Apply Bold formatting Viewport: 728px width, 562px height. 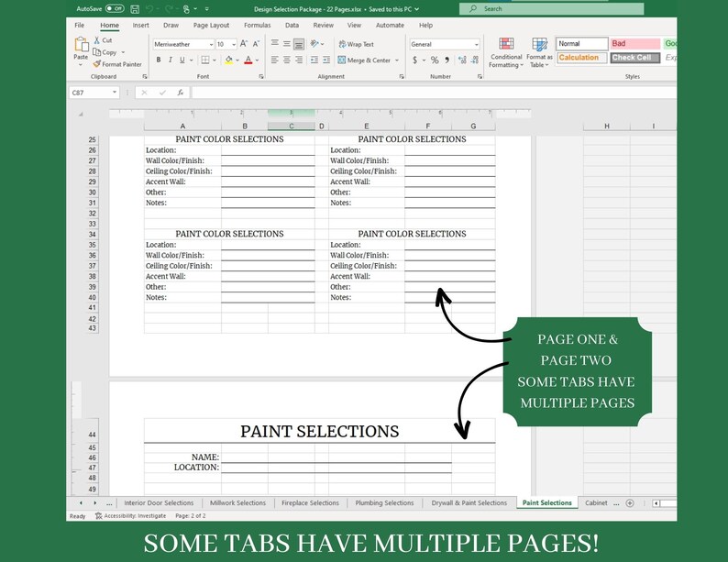[x=159, y=60]
